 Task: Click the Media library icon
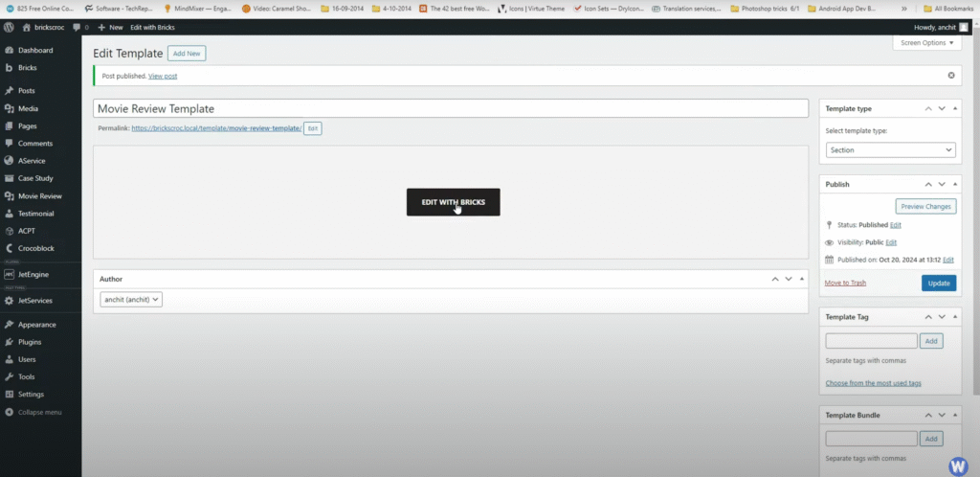click(x=9, y=108)
